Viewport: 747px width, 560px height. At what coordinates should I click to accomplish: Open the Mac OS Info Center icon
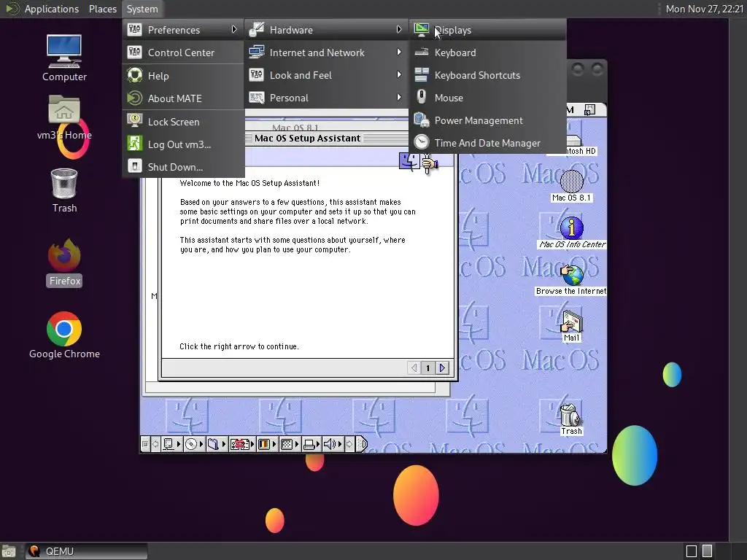pyautogui.click(x=572, y=233)
